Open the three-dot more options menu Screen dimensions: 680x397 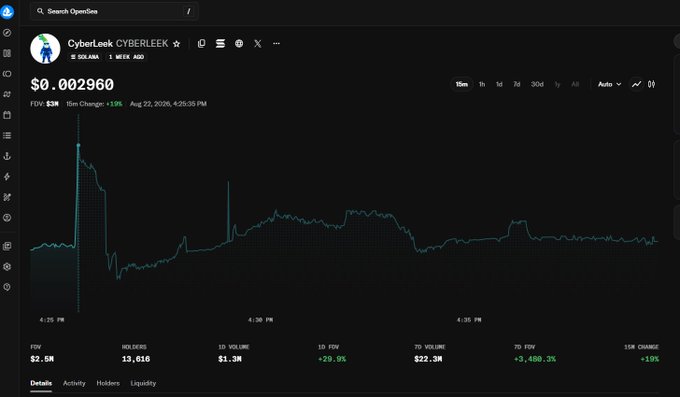click(x=276, y=43)
